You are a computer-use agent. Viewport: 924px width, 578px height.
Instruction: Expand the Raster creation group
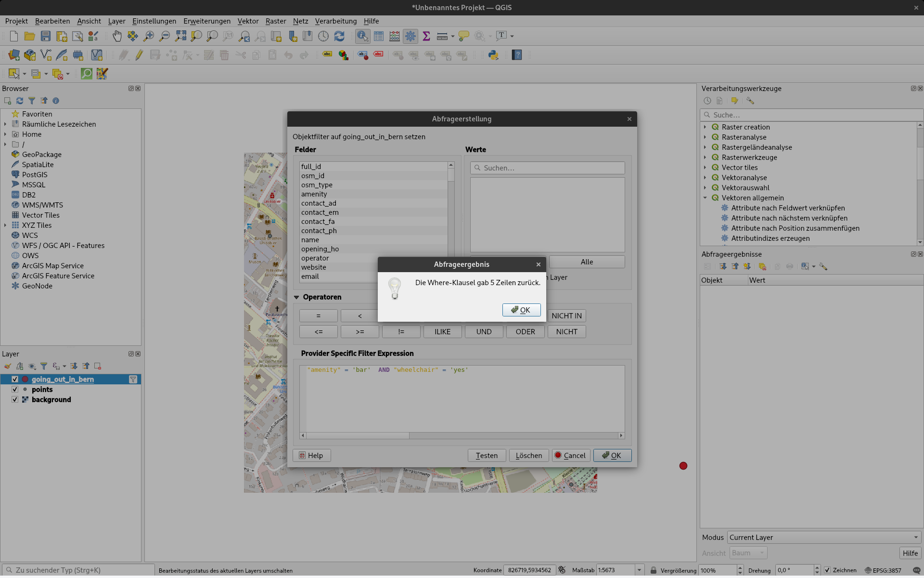point(705,127)
